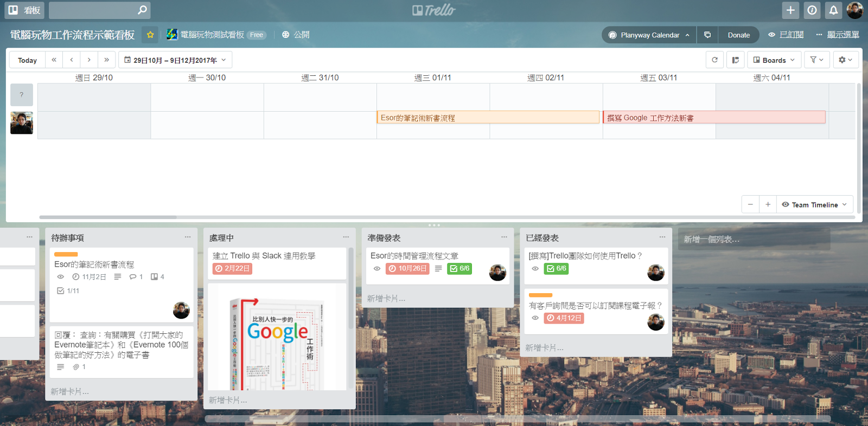
Task: Open the 已經發表 list options menu
Action: (x=662, y=237)
